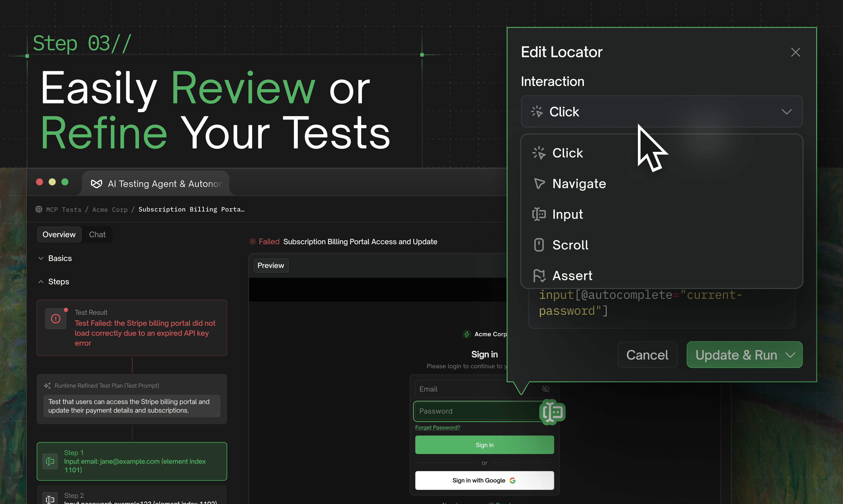Click the green input badge on the Password field
Image resolution: width=843 pixels, height=504 pixels.
[x=552, y=412]
